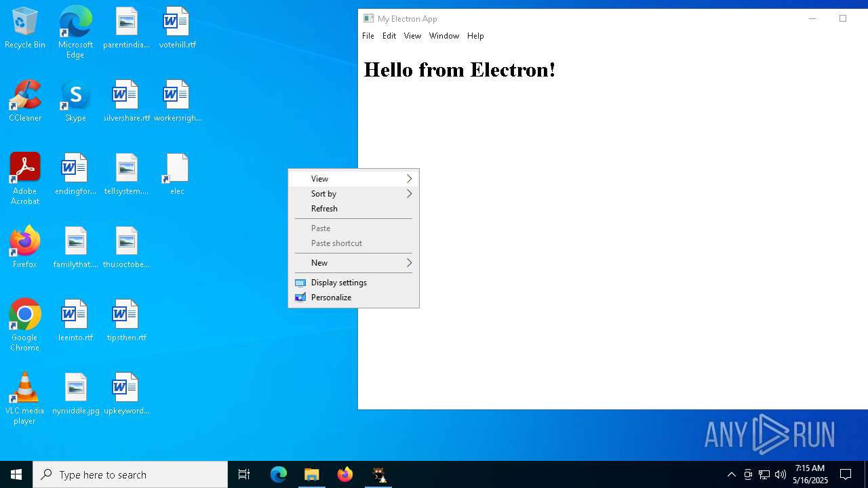Click the clock showing 7:15 AM
868x488 pixels.
pos(810,474)
